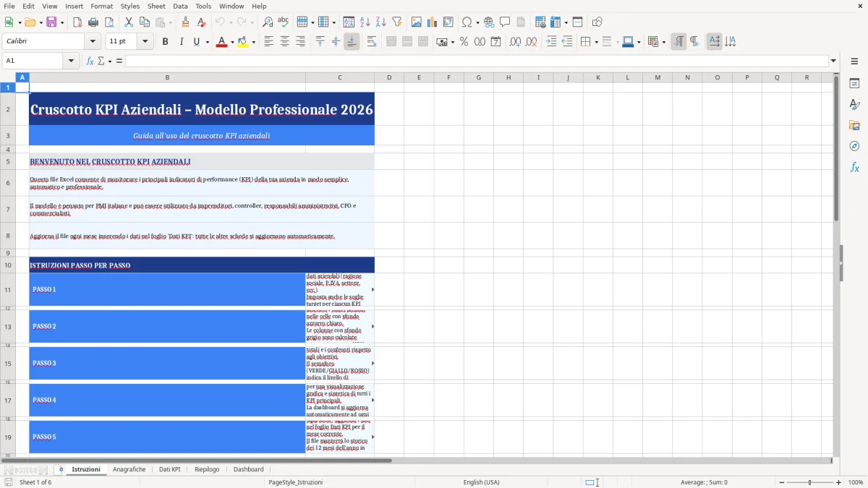868x488 pixels.
Task: Open the font name dropdown
Action: pyautogui.click(x=92, y=42)
